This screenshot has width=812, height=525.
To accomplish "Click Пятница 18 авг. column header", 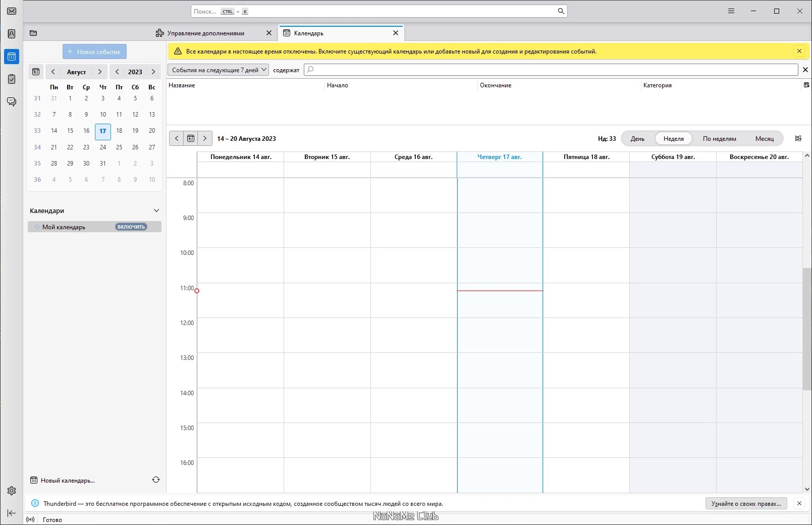I will [586, 157].
